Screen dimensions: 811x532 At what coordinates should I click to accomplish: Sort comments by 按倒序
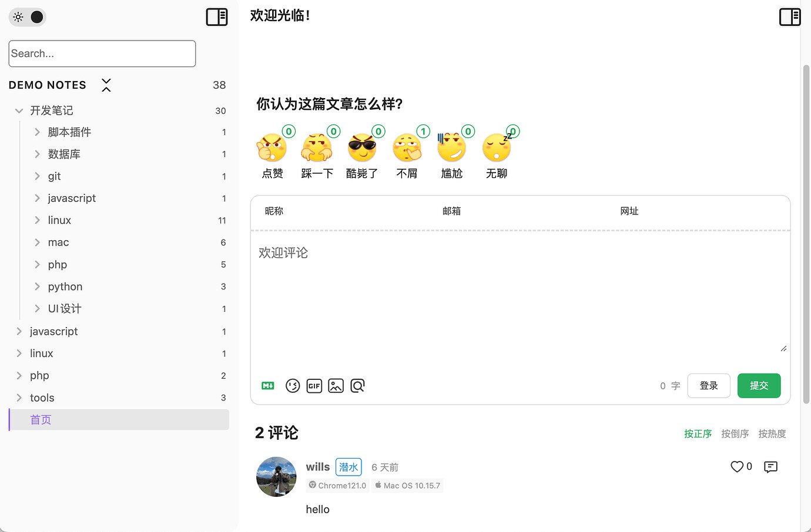(x=735, y=434)
